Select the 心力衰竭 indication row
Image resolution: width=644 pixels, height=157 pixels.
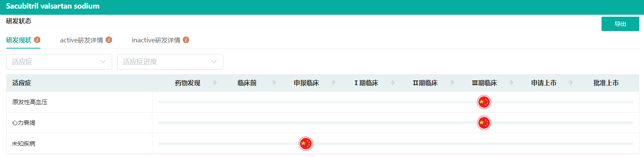[323, 123]
